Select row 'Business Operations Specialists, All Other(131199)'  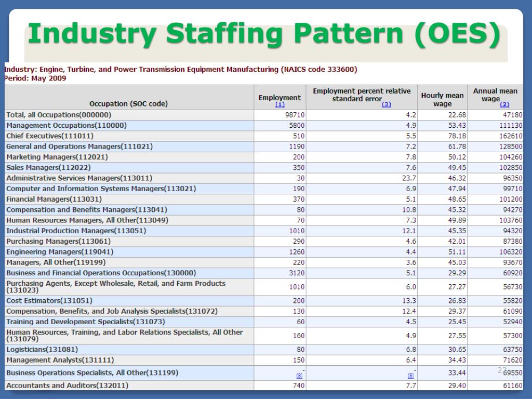263,373
